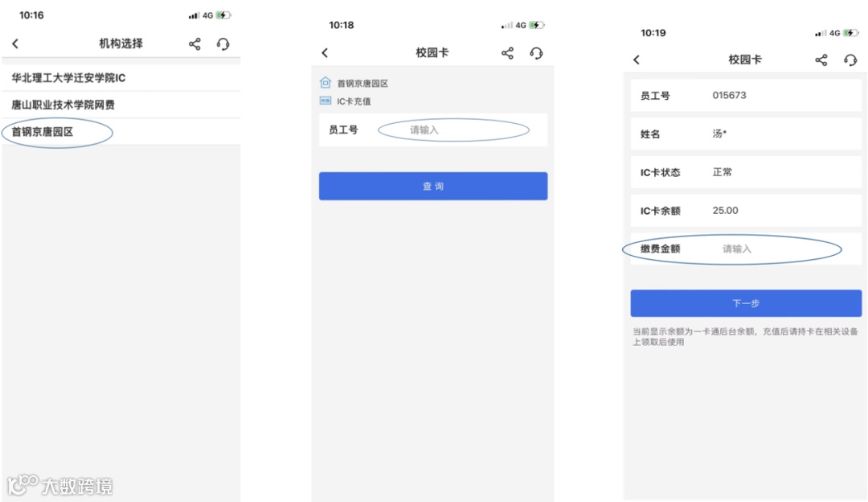The height and width of the screenshot is (502, 868).
Task: Click the balance notice text below 下一步
Action: (745, 336)
